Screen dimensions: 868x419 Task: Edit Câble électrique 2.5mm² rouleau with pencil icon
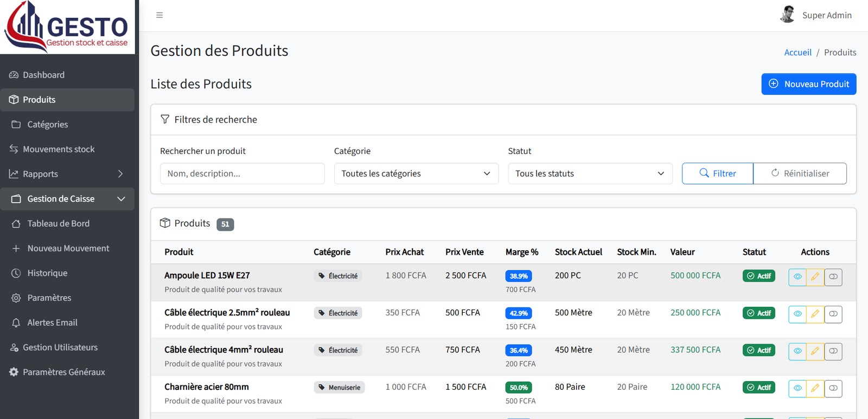pyautogui.click(x=815, y=314)
